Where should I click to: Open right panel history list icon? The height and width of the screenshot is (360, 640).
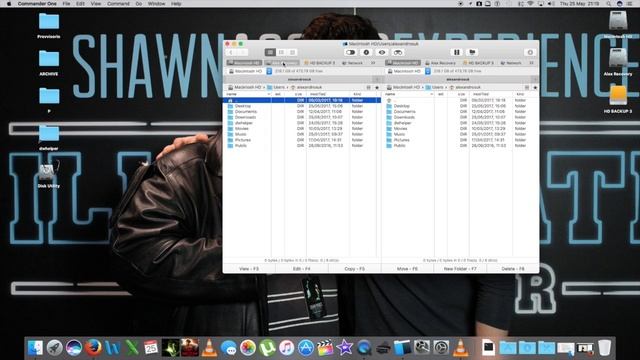point(527,87)
